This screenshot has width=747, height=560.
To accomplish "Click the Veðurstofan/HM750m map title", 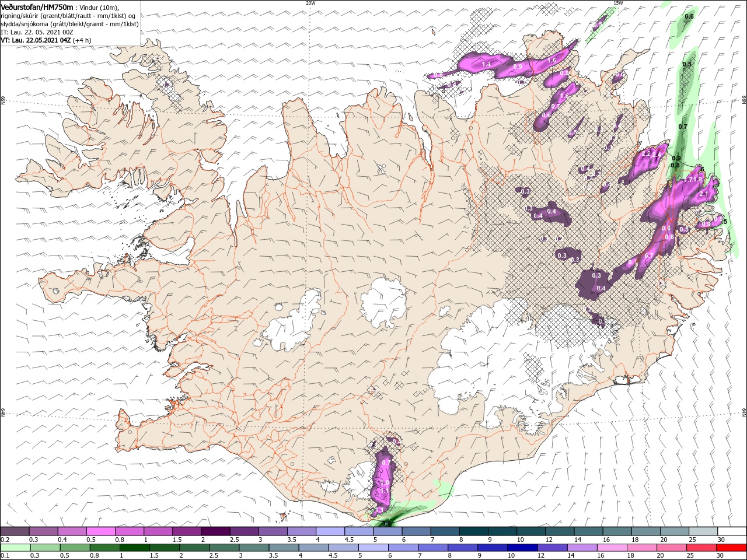I will (x=37, y=7).
